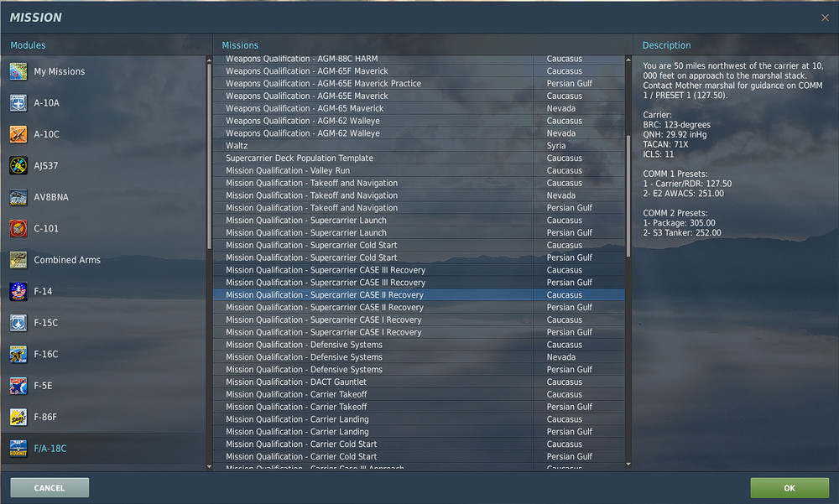This screenshot has height=504, width=839.
Task: Select 'AGM-62 Walleye' Caucasus mission
Action: click(419, 121)
